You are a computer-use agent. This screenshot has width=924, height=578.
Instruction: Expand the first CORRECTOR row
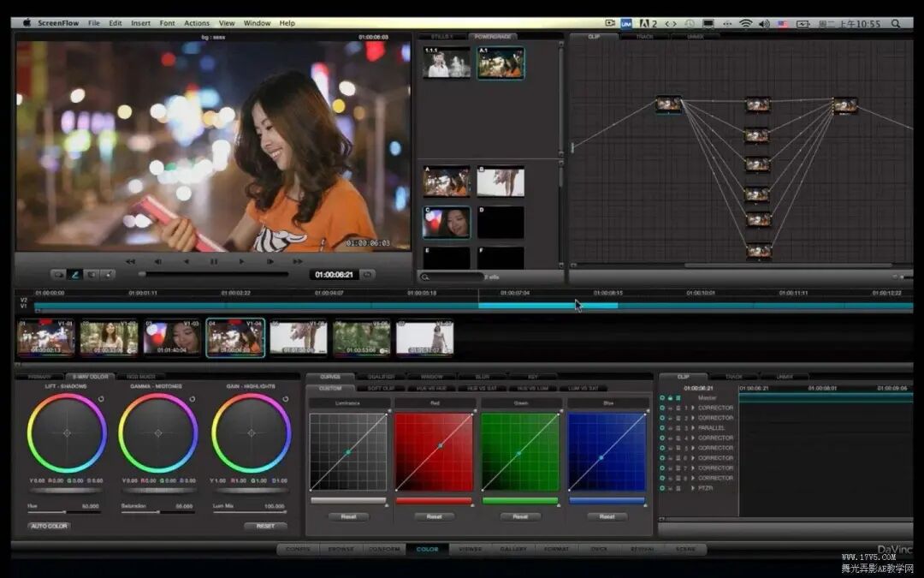point(692,408)
